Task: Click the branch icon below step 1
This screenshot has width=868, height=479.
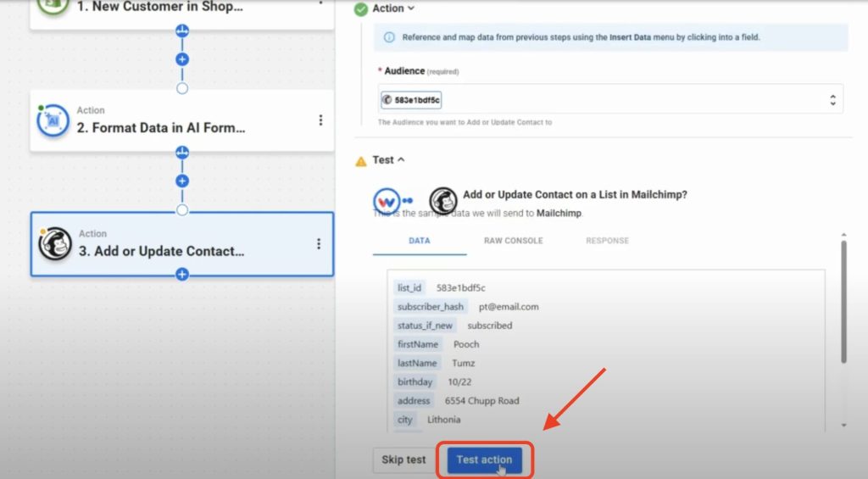Action: [182, 31]
